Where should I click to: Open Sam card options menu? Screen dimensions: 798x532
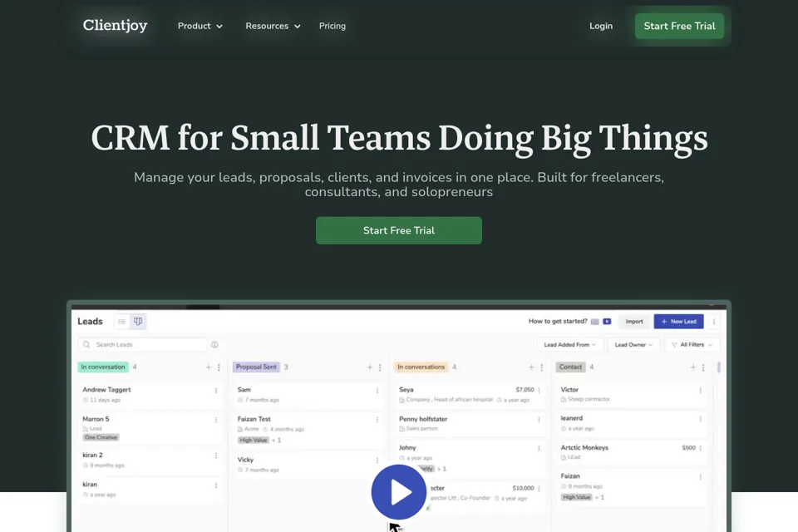coord(377,391)
